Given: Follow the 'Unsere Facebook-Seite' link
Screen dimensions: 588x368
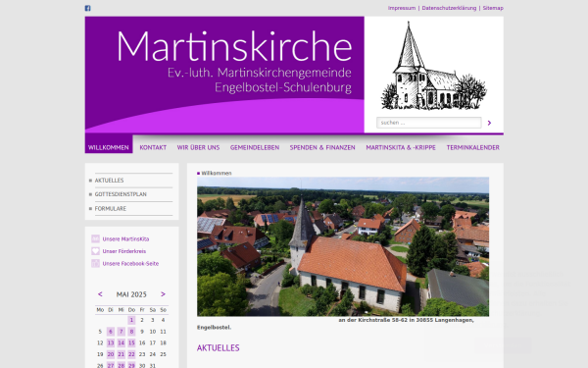Looking at the screenshot, I should 130,264.
